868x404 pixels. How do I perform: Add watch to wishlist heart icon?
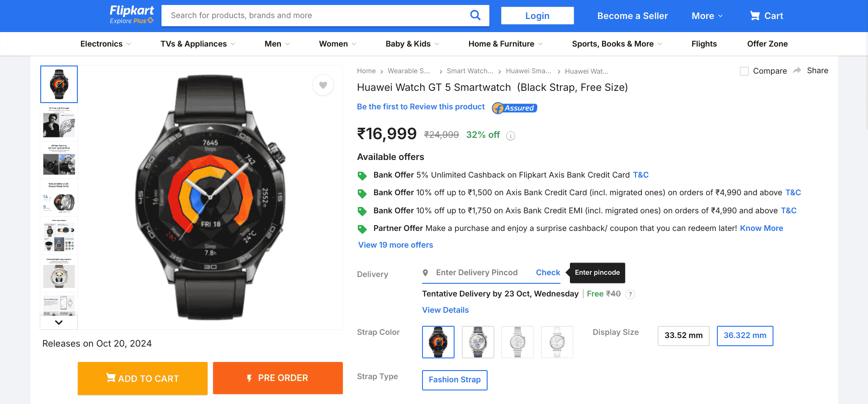click(323, 85)
